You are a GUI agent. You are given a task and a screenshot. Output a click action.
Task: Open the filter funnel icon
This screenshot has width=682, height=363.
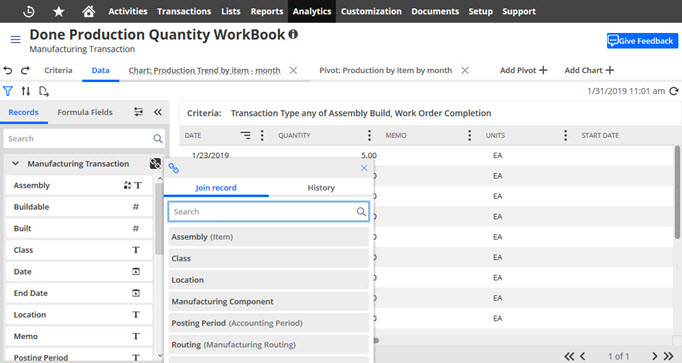8,91
